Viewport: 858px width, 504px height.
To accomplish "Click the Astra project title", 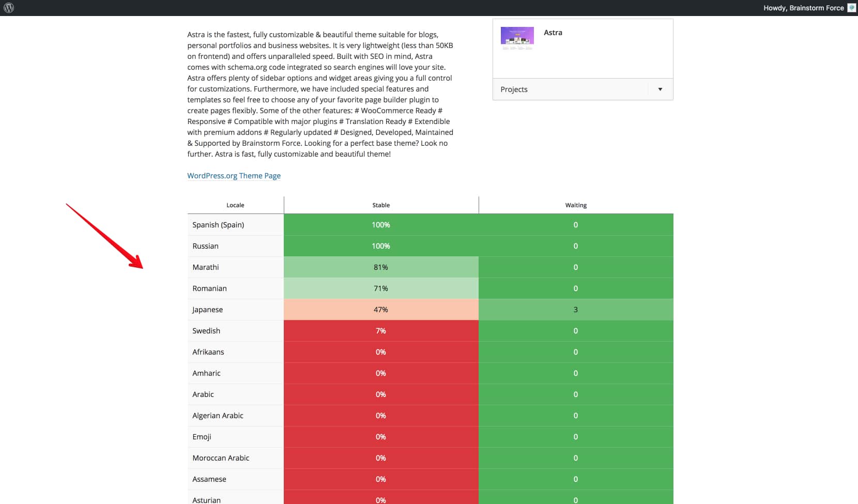I will pos(553,33).
